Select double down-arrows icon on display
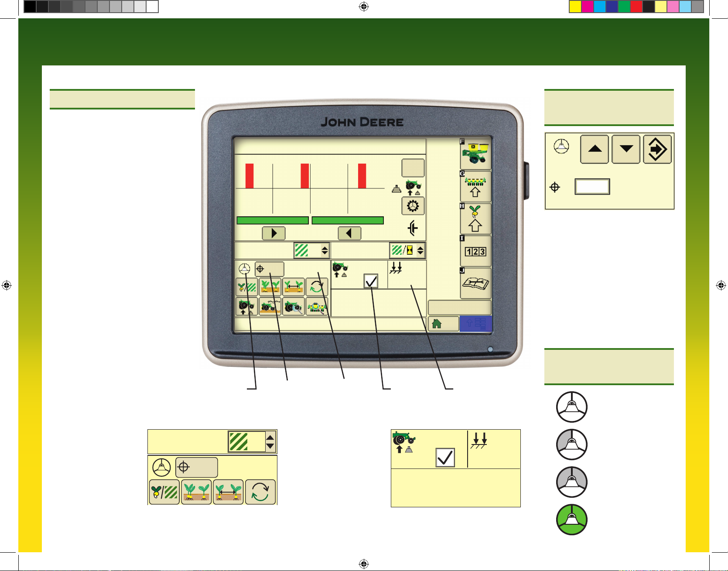 396,267
